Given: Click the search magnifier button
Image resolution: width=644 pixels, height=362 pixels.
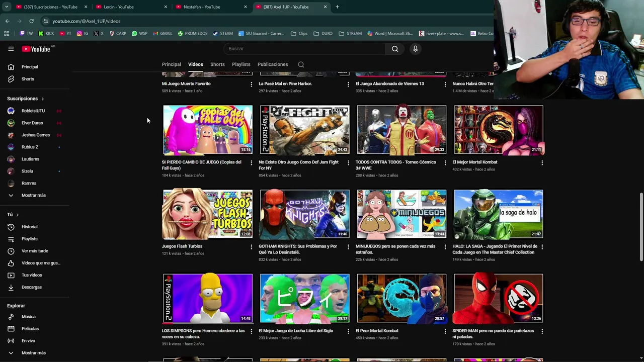Looking at the screenshot, I should [395, 49].
